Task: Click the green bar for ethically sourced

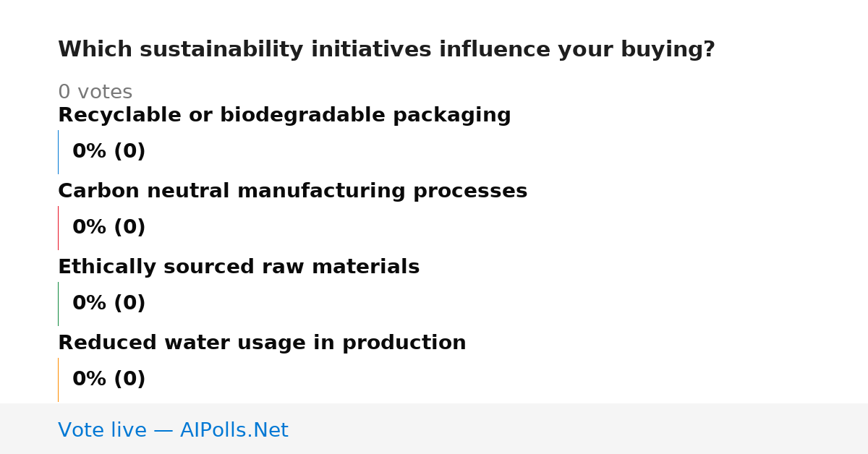Action: 58,304
